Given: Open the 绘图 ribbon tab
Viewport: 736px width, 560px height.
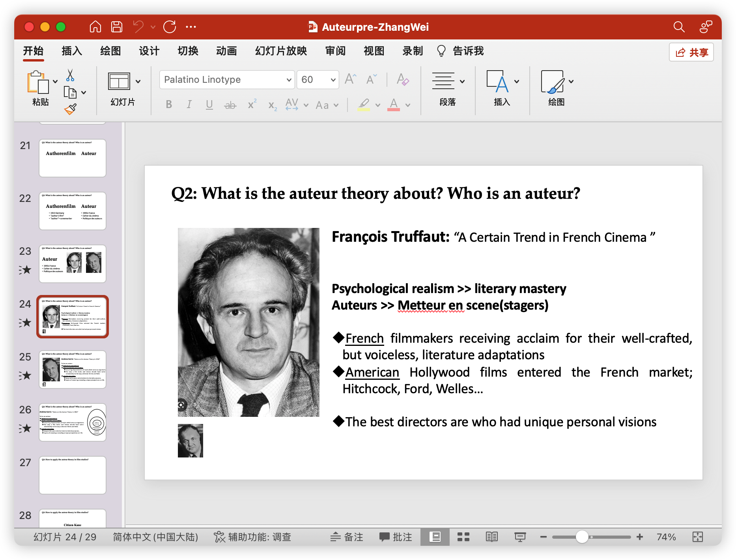Looking at the screenshot, I should pos(110,51).
